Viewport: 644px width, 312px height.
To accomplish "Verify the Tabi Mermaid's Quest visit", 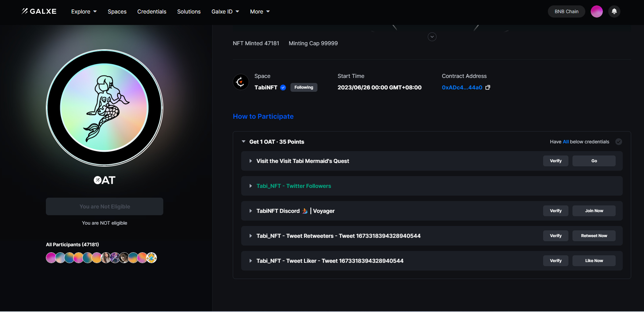I will pyautogui.click(x=555, y=161).
